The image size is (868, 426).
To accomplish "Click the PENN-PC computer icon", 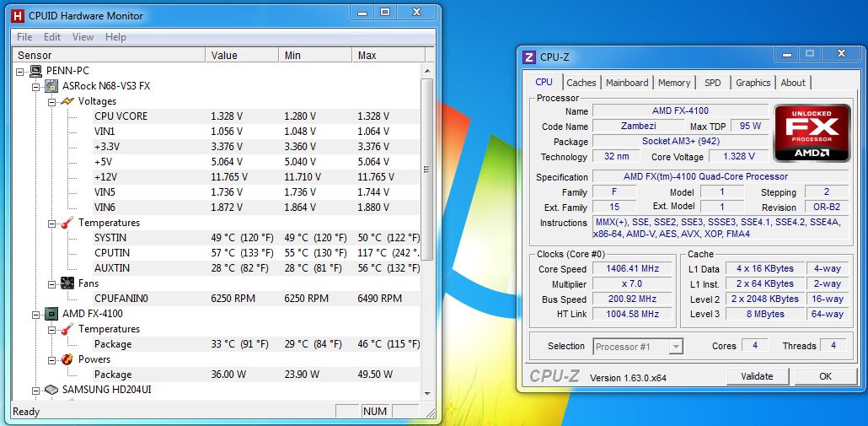I will coord(36,71).
